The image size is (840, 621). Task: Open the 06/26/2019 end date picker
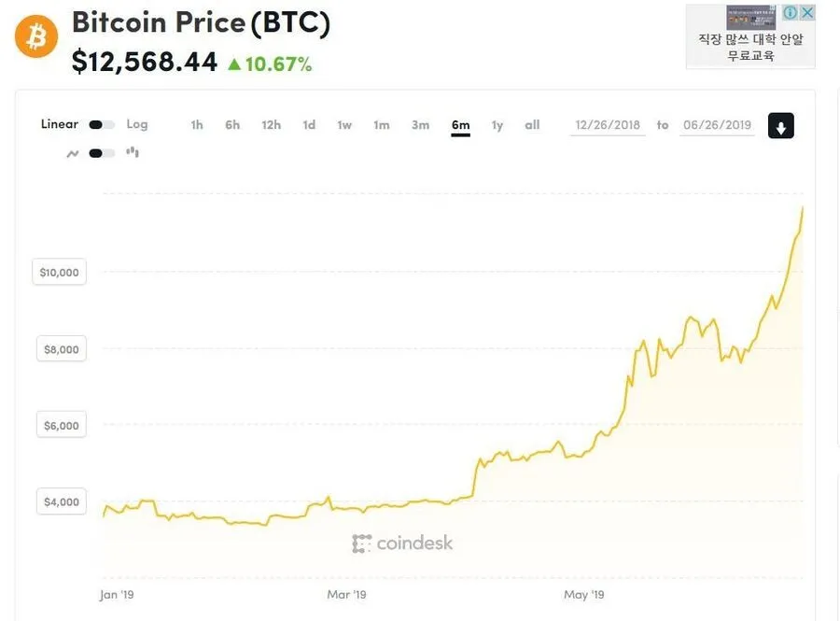click(717, 125)
